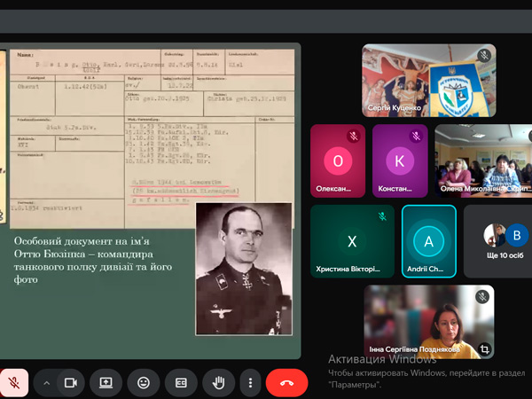Click Олена Миколаївна's video tile
Screen dimensions: 532x399
pyautogui.click(x=482, y=160)
